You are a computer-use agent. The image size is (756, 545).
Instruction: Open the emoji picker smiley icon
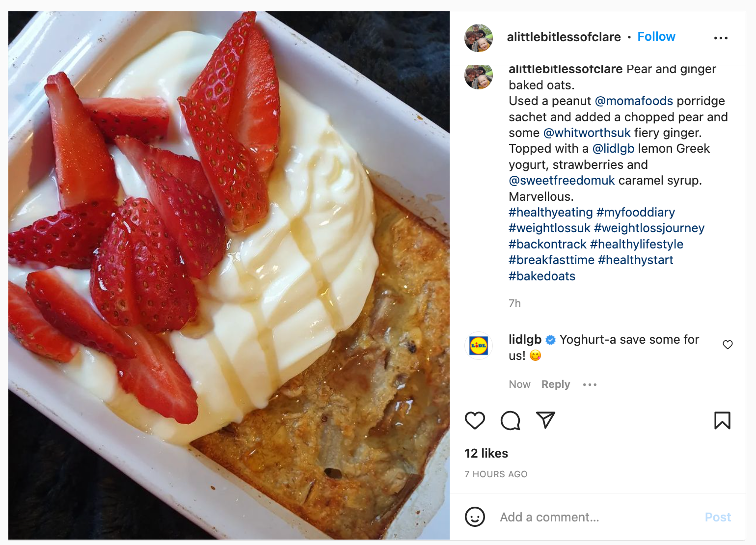click(x=475, y=517)
